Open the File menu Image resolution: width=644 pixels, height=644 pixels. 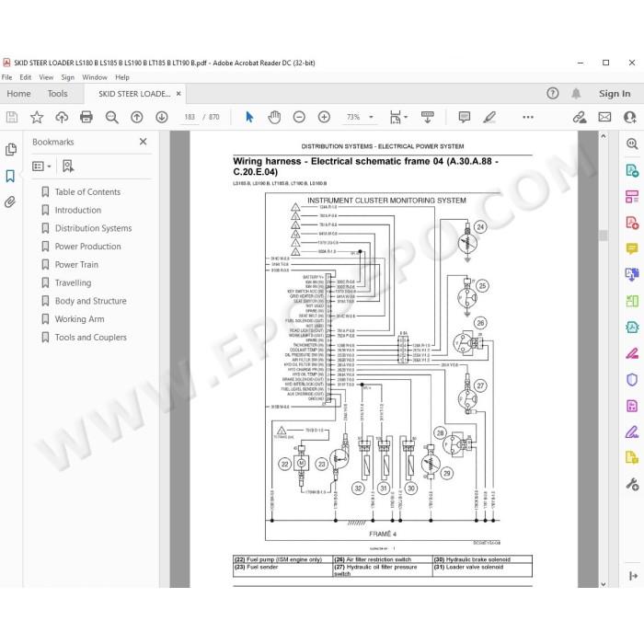pos(7,77)
